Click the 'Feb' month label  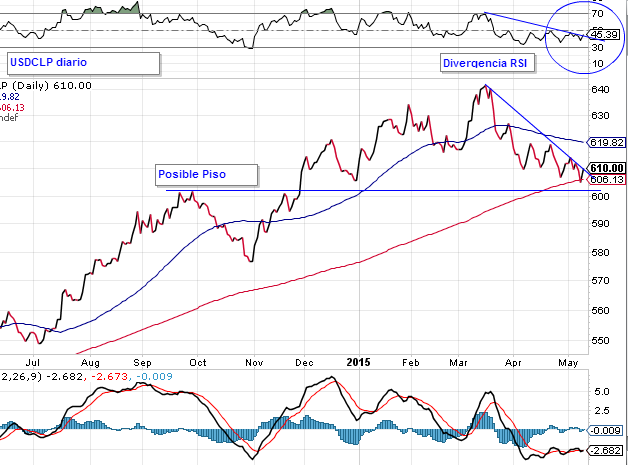411,363
